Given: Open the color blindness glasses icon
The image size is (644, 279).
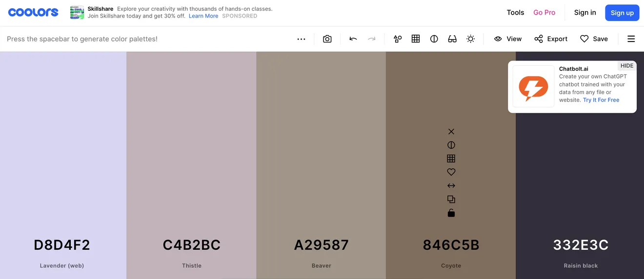Looking at the screenshot, I should pos(452,39).
